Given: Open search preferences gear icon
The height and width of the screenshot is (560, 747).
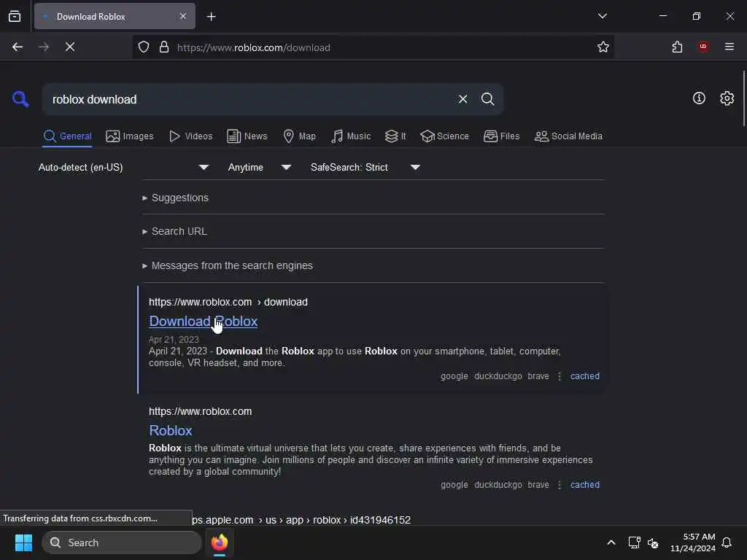Looking at the screenshot, I should coord(727,98).
